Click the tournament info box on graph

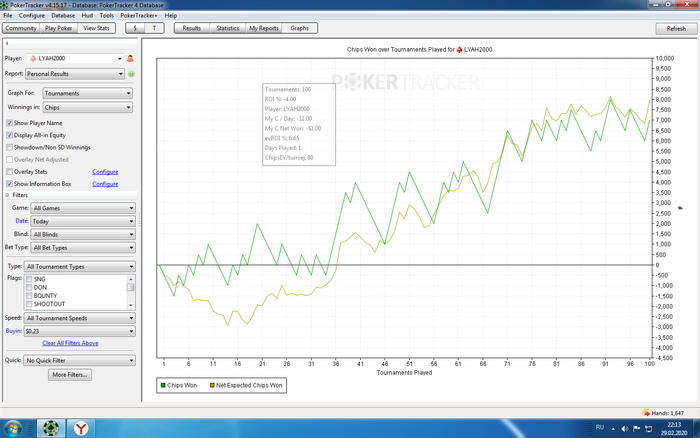click(x=299, y=124)
